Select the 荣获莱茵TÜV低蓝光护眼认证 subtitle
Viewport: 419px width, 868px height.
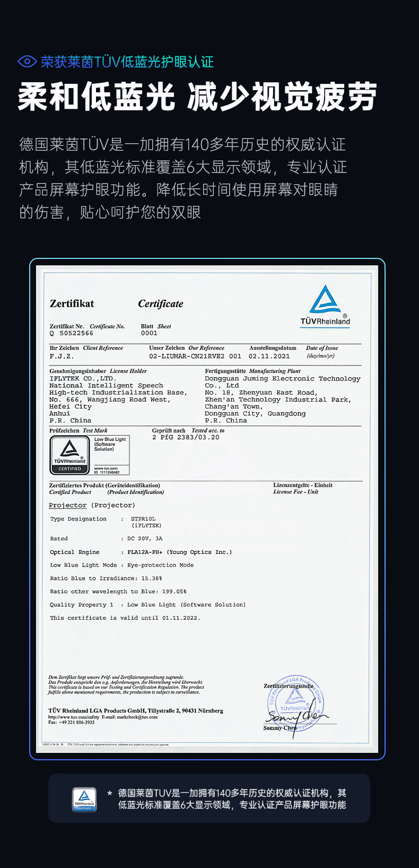tap(127, 62)
